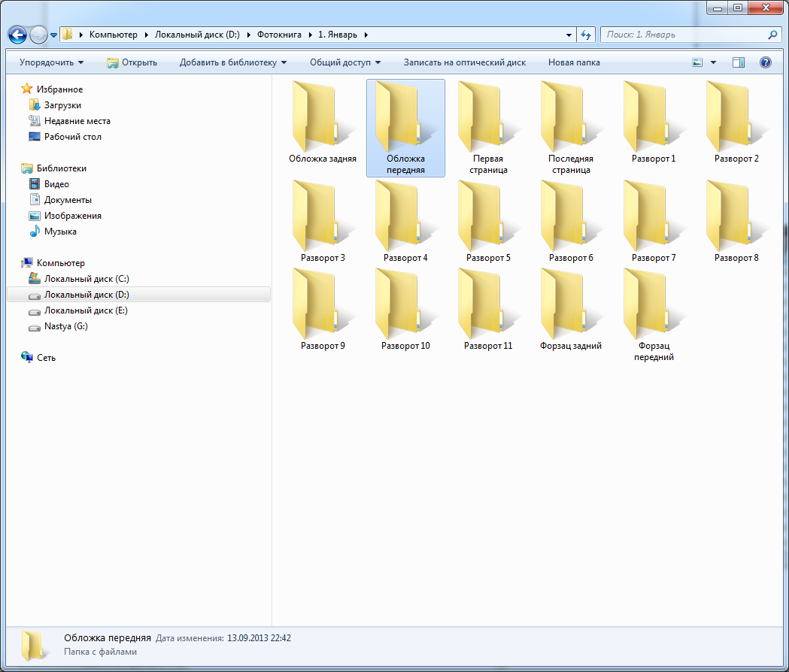789x672 pixels.
Task: Select the Последняя страница folder
Action: point(571,128)
